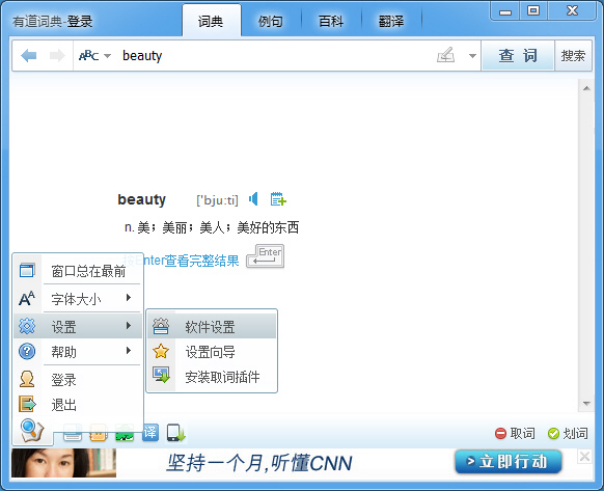Close the CNN advertisement banner
Screen dimensions: 604x491
tap(585, 457)
